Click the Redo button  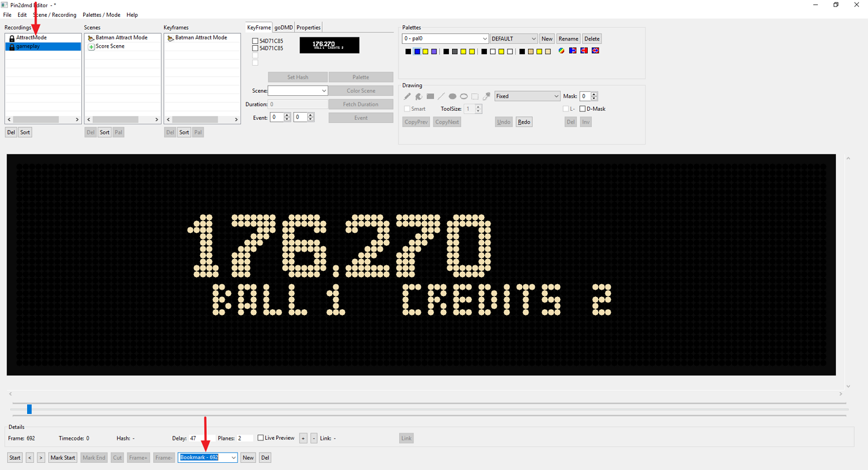(524, 122)
